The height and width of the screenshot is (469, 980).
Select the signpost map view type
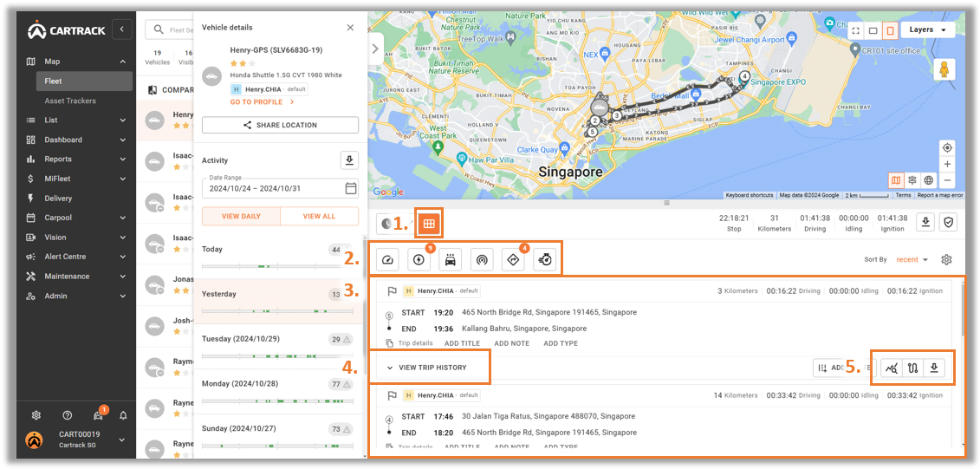coord(912,180)
